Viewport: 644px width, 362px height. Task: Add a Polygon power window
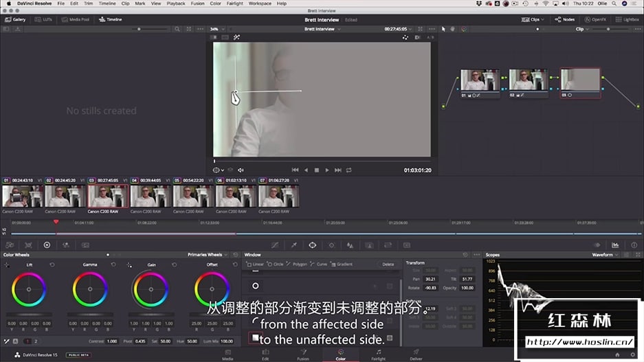coord(296,264)
